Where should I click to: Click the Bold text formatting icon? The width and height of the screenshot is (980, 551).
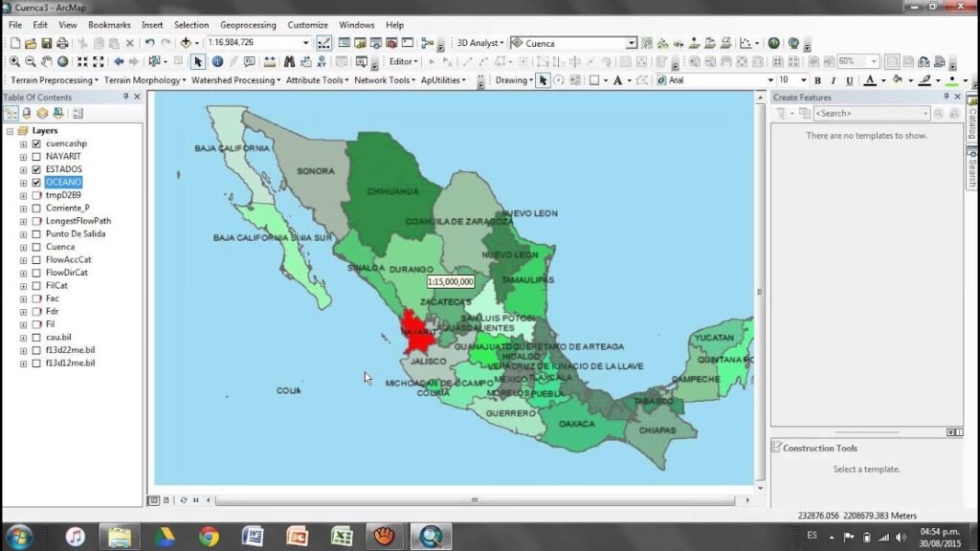click(x=819, y=80)
